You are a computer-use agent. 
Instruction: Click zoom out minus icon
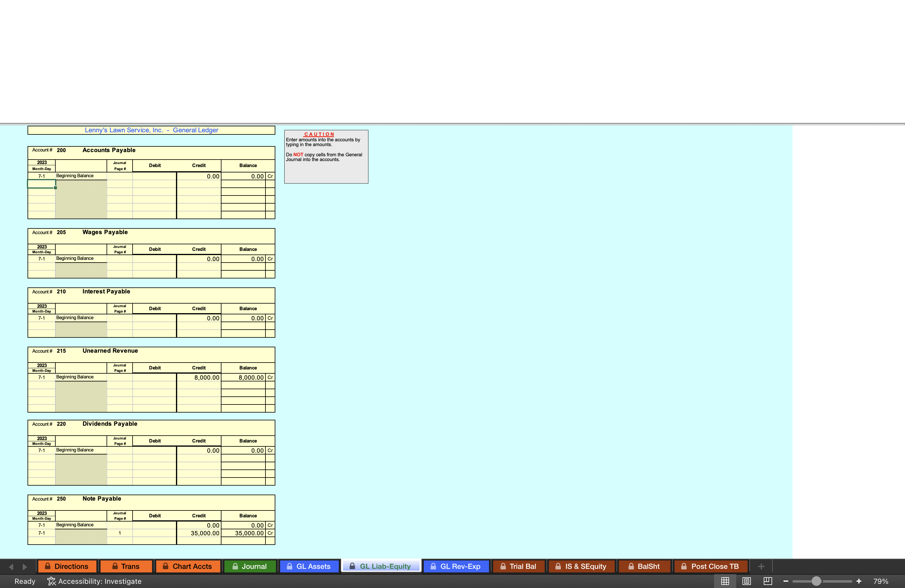(x=786, y=581)
